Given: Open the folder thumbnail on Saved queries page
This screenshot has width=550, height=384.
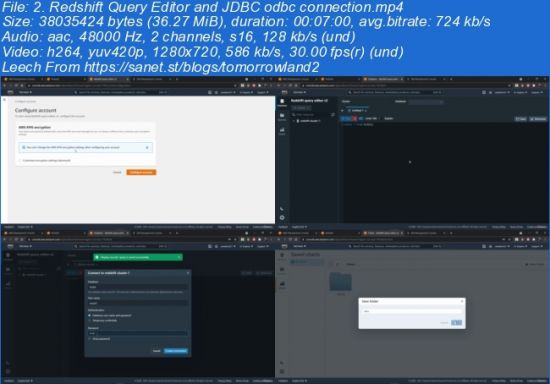Looking at the screenshot, I should (341, 282).
